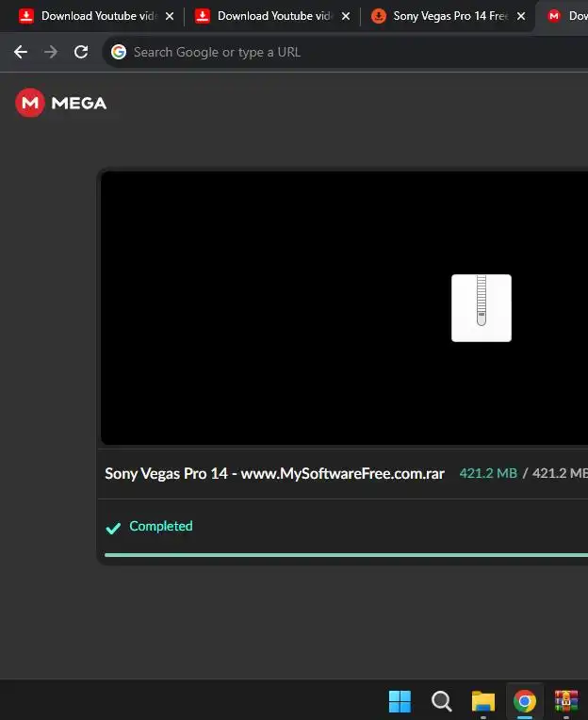This screenshot has height=720, width=588.
Task: Click the Google icon in the address bar
Action: 119,52
